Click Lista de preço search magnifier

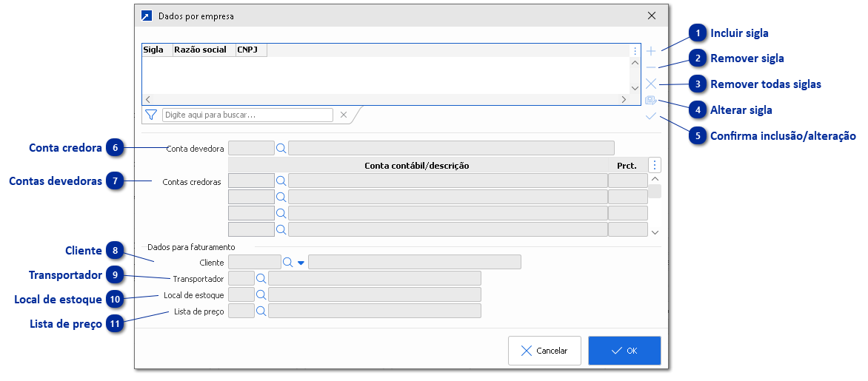261,311
